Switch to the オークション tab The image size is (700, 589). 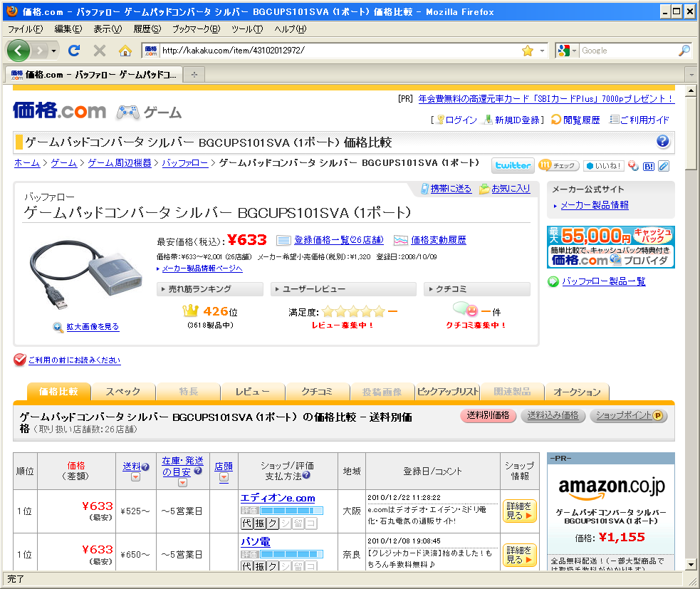tap(578, 392)
